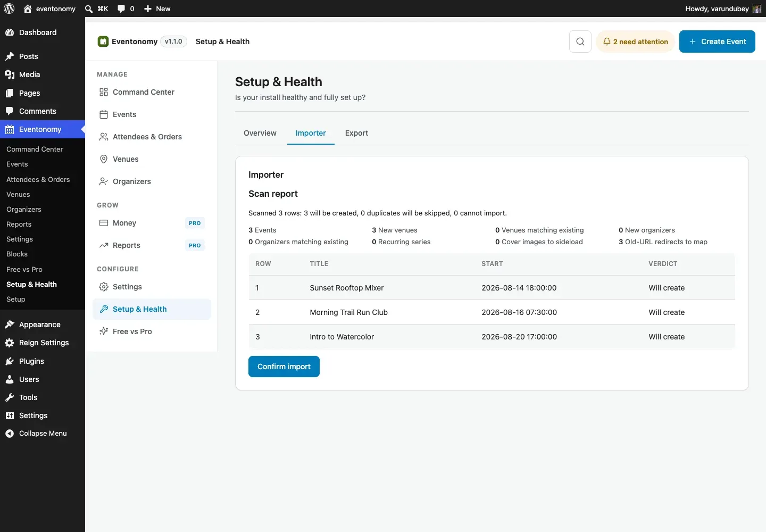Open the 2 need attention notice
This screenshot has height=532, width=766.
636,41
